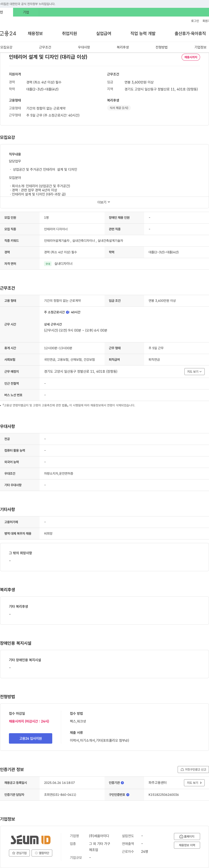Image resolution: width=209 pixels, height=868 pixels.
Task: Click the K151822506260036 certification number
Action: 164,795
